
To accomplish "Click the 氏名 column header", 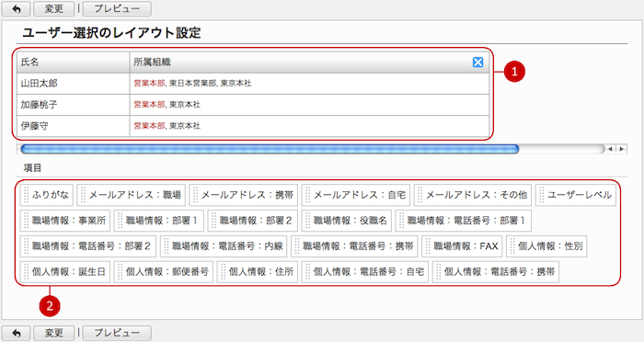I will coord(73,62).
